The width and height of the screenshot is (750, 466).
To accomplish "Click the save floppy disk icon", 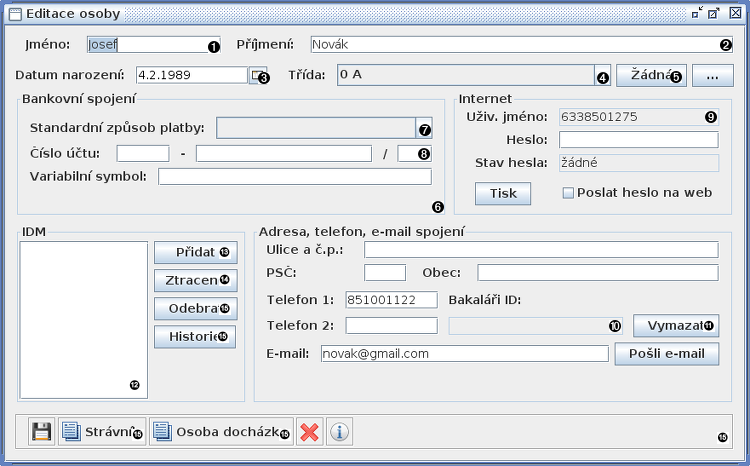I will coord(41,432).
